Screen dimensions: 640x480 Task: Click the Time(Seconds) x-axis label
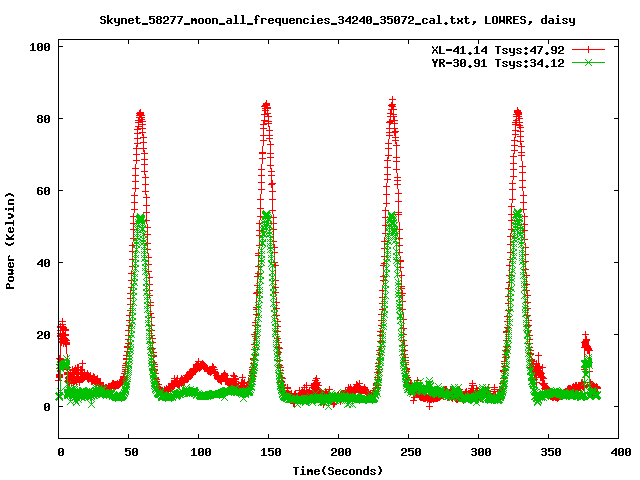338,471
